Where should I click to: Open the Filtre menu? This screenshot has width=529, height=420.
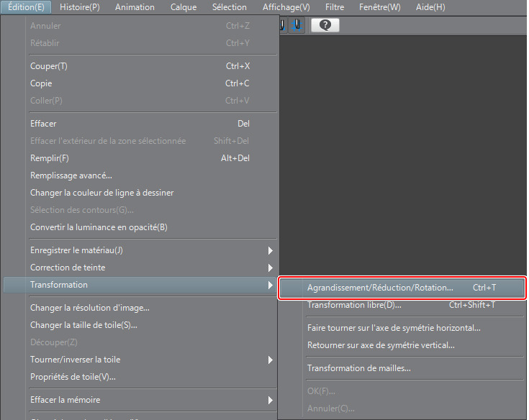pyautogui.click(x=335, y=7)
